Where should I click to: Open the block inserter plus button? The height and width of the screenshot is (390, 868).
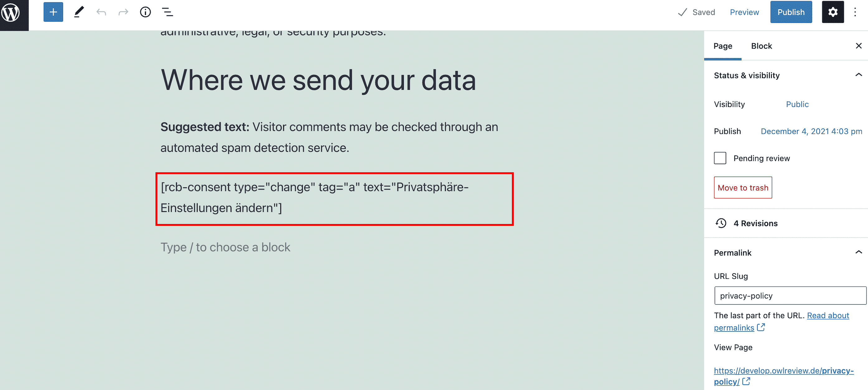click(53, 12)
